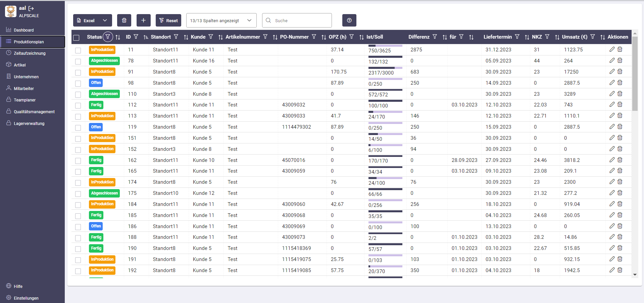This screenshot has height=303, width=644.
Task: Toggle the select-all header checkbox
Action: pyautogui.click(x=77, y=38)
